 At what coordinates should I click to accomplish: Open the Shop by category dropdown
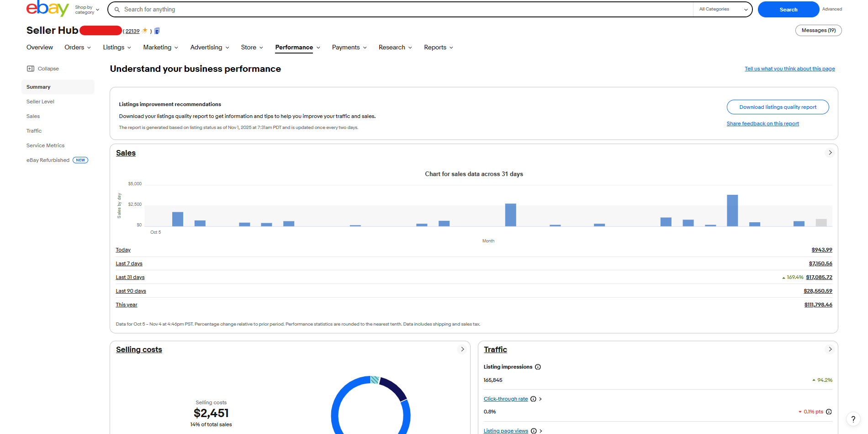click(x=87, y=10)
